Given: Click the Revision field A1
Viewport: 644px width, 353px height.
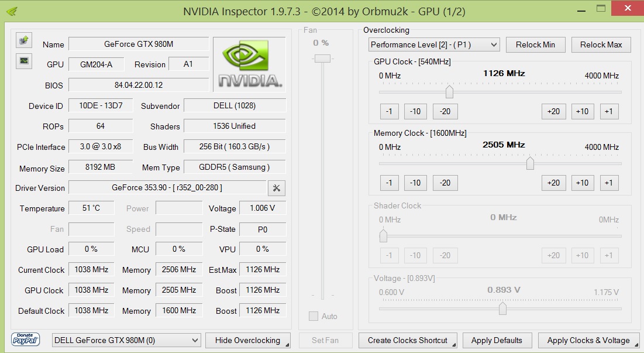Looking at the screenshot, I should (188, 64).
